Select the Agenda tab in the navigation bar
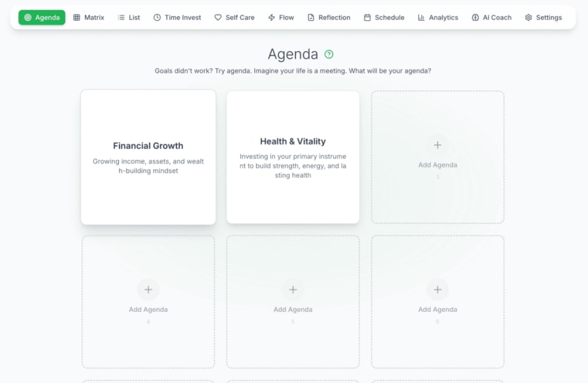 coord(42,17)
